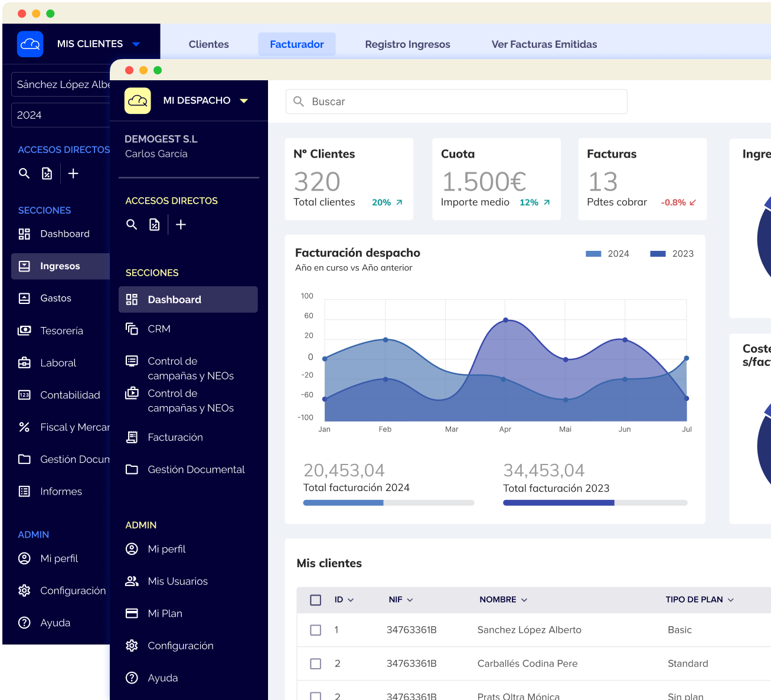Screen dimensions: 771x700
Task: Click the invoice document icon in Mi Despacho shortcuts
Action: (x=154, y=224)
